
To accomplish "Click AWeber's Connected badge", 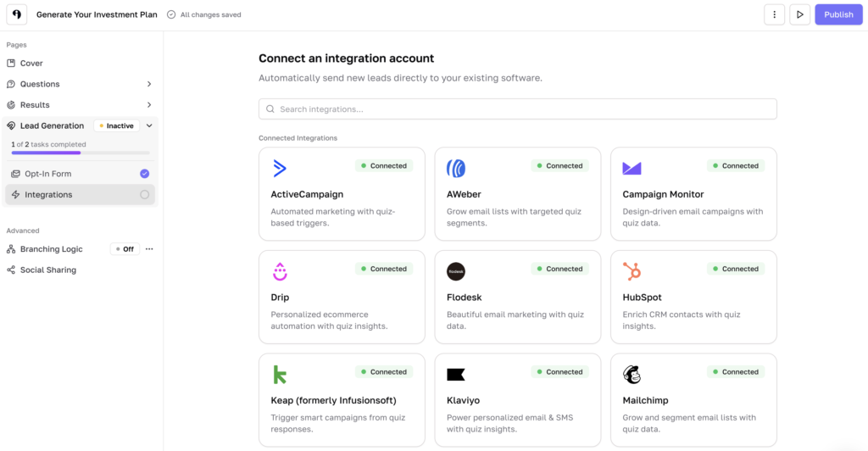I will pyautogui.click(x=559, y=165).
